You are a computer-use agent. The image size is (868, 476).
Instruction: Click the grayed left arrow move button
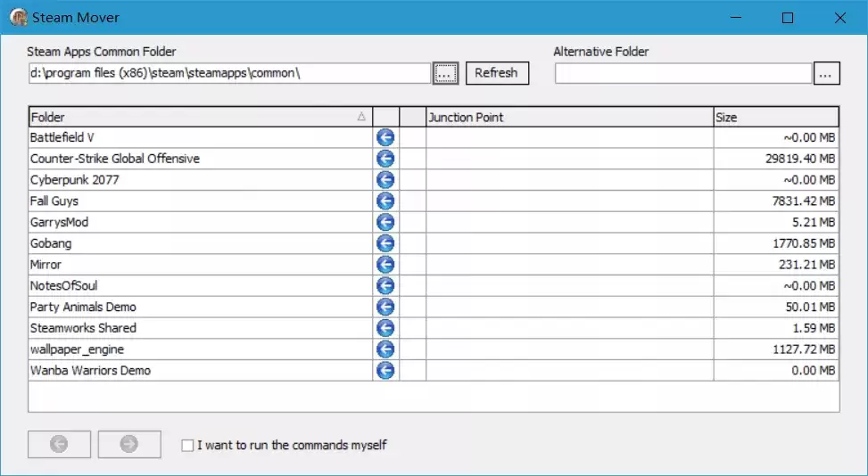(59, 444)
